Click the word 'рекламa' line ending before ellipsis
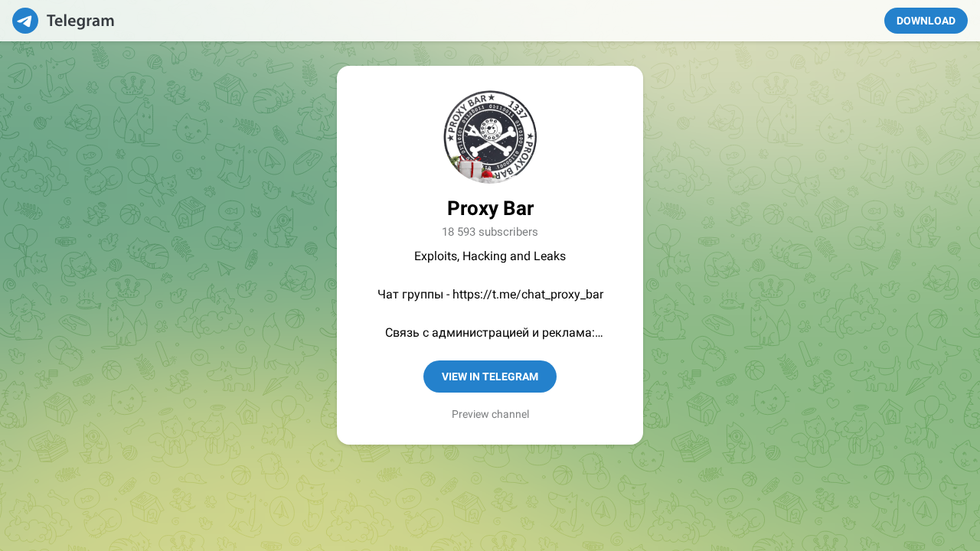 pos(569,333)
